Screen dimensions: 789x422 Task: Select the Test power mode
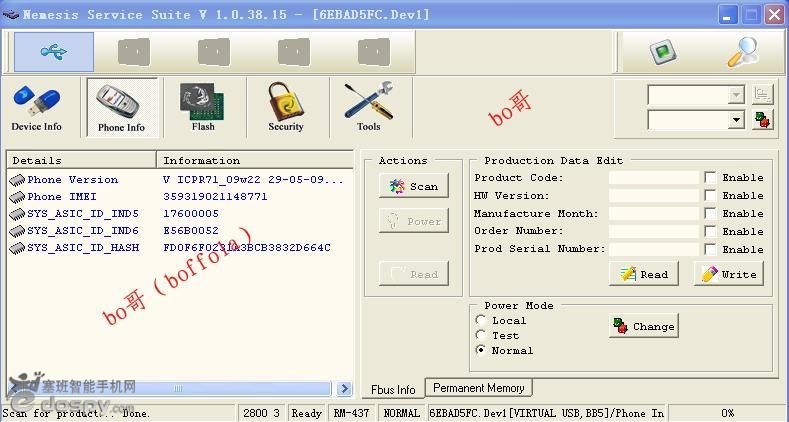[481, 335]
